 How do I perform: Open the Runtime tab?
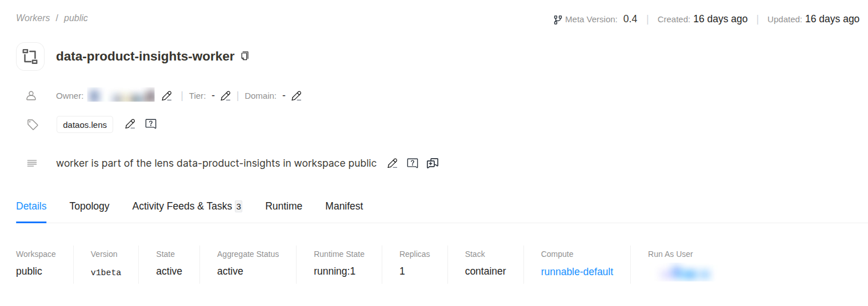tap(283, 206)
